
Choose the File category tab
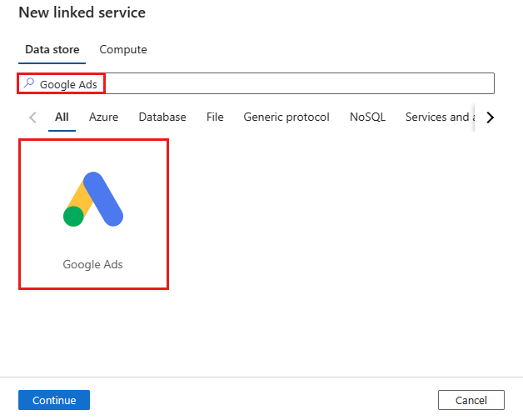[215, 117]
